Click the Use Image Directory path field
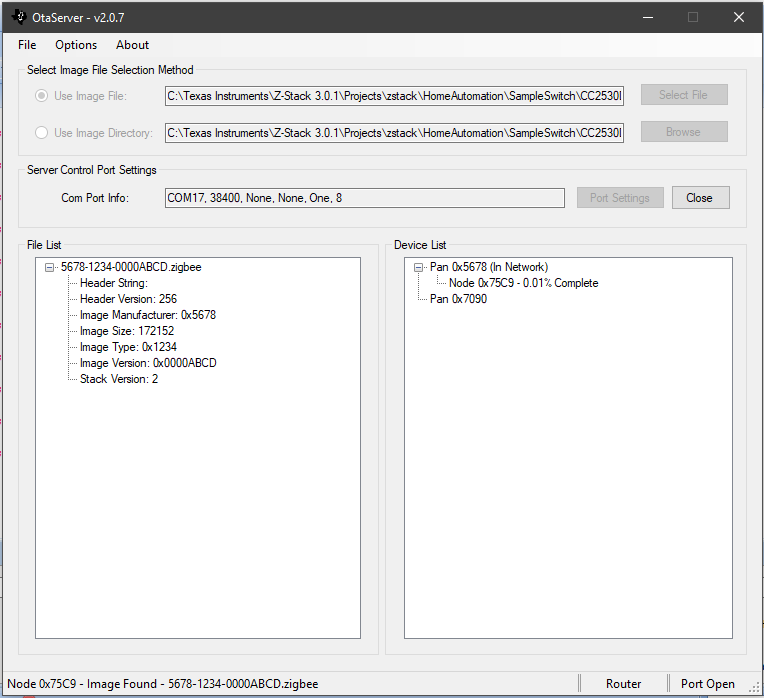 coord(394,133)
